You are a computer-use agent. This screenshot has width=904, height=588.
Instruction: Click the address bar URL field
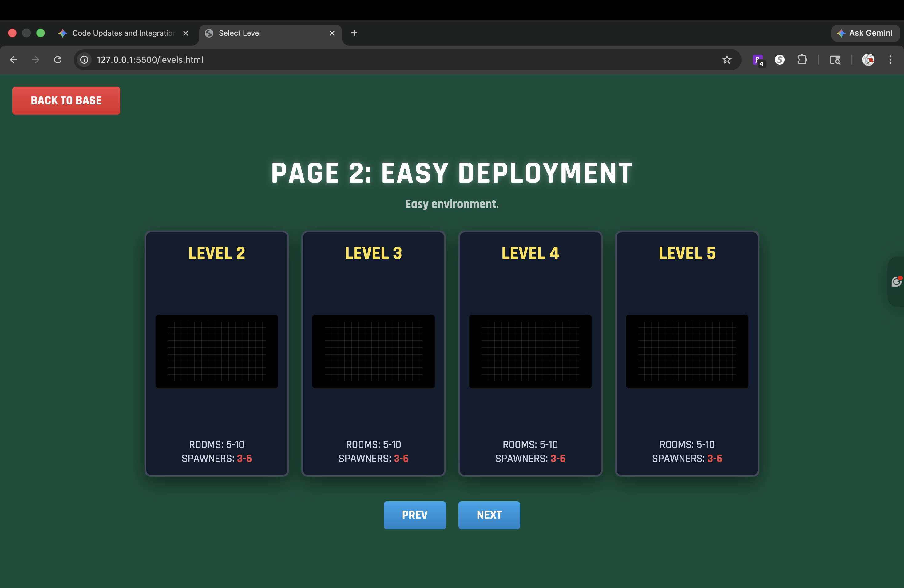click(380, 60)
